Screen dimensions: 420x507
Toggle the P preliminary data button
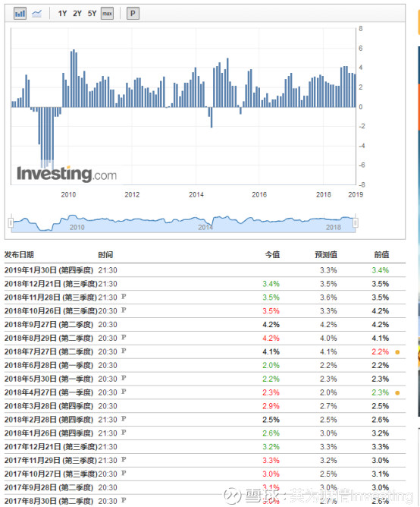click(x=133, y=14)
